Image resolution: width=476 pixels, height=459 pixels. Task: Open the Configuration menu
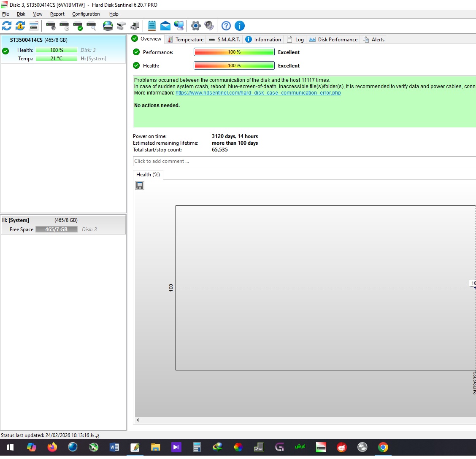click(x=86, y=14)
